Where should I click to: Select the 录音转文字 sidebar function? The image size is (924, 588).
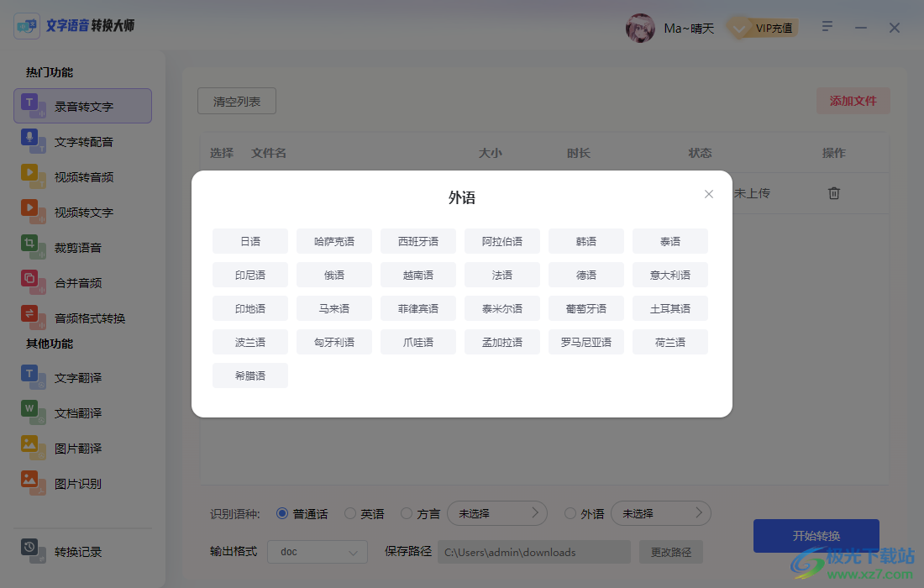(x=81, y=106)
